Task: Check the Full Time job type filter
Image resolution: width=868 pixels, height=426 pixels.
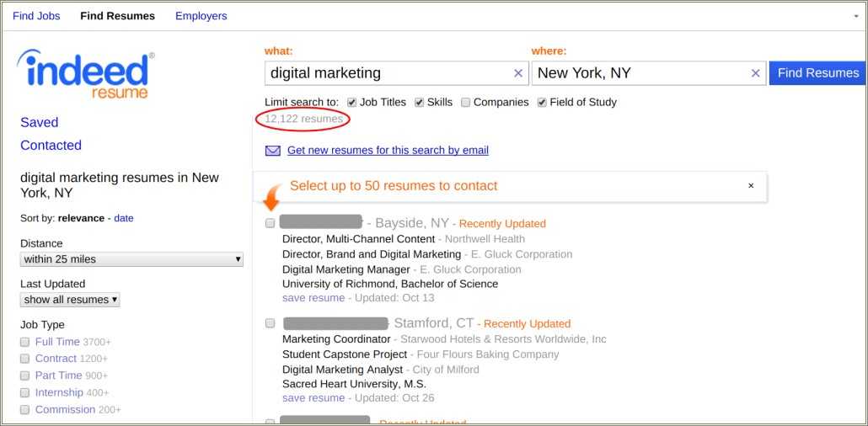Action: click(25, 342)
